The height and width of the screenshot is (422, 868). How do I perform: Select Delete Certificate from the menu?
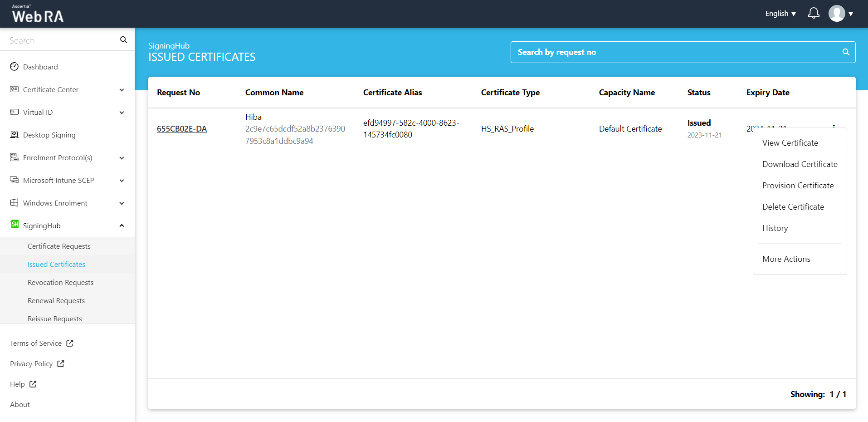click(x=793, y=207)
